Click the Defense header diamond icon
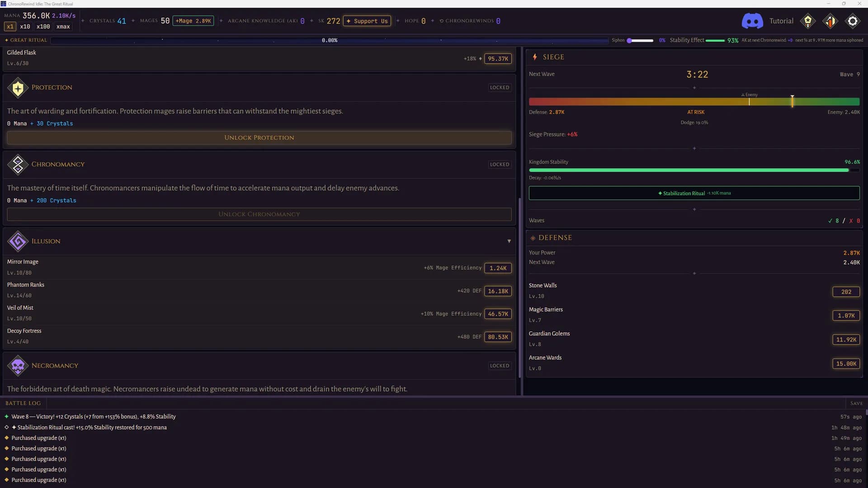 [x=533, y=238]
